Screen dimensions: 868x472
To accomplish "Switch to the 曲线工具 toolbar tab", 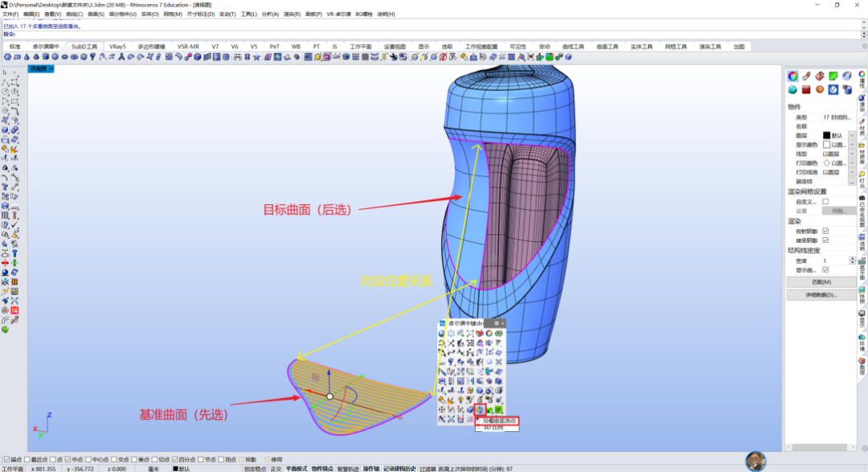I will point(573,47).
